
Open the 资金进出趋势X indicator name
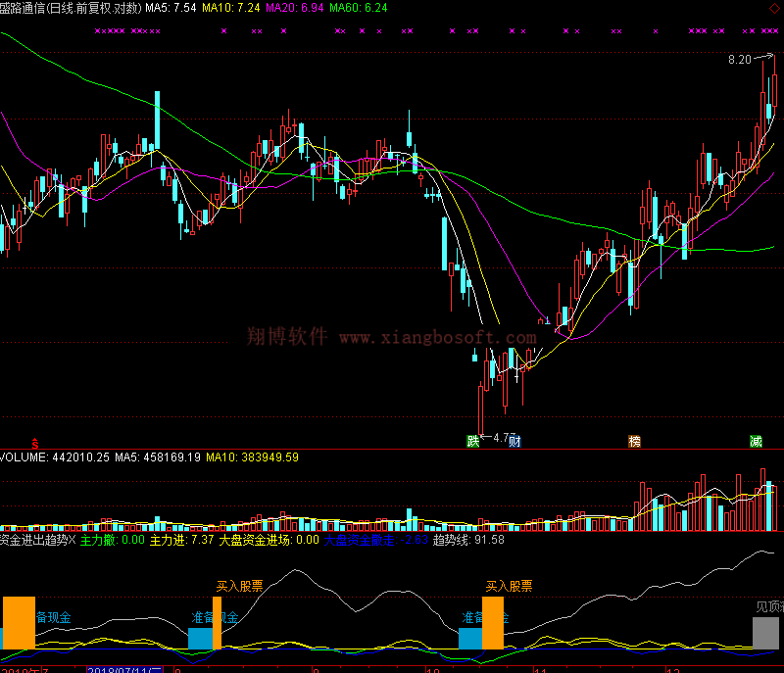point(37,540)
